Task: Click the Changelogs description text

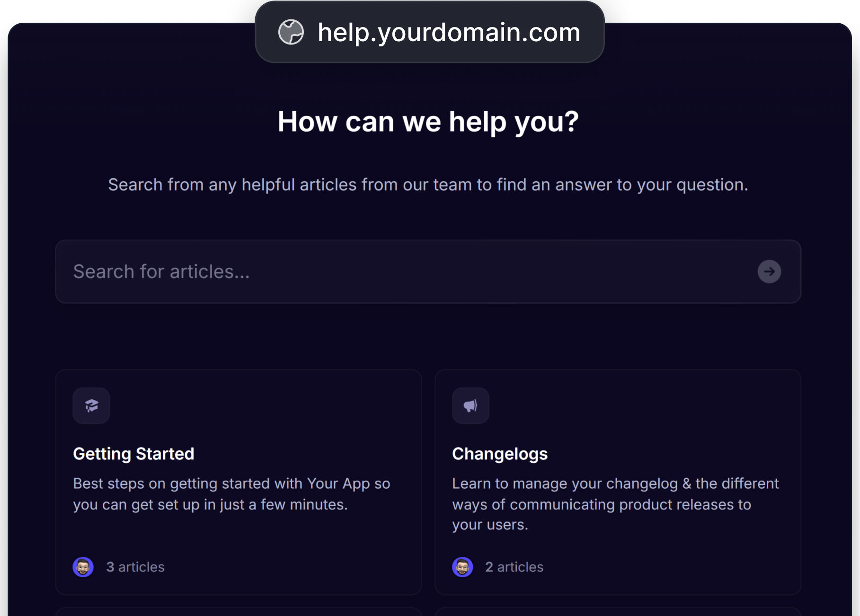Action: [x=615, y=504]
